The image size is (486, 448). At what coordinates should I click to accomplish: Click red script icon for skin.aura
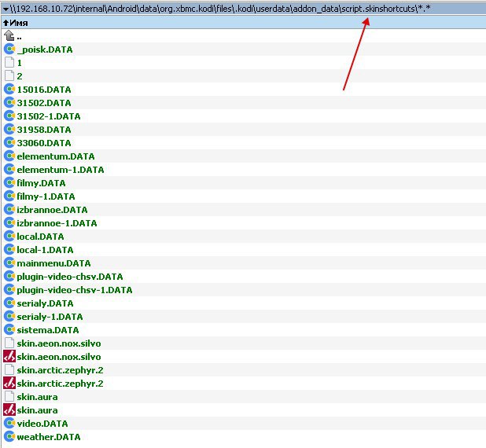9,409
